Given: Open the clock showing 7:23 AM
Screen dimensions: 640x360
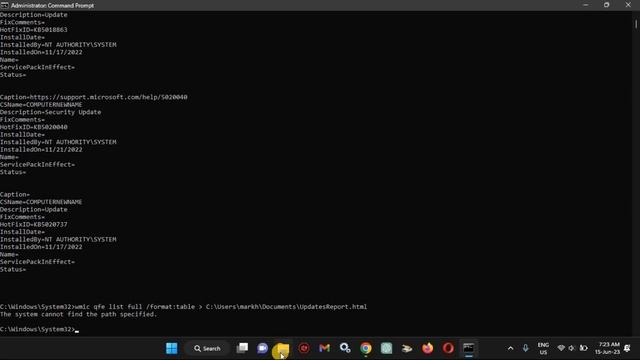Looking at the screenshot, I should (607, 348).
